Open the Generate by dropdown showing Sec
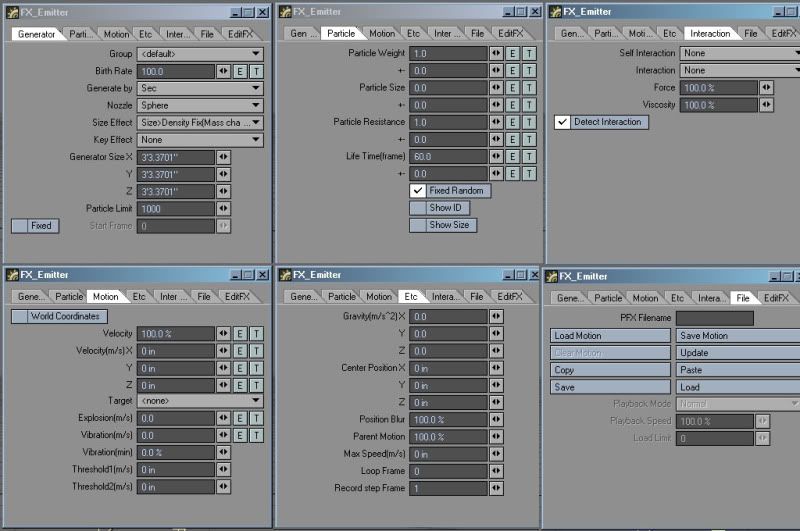 (200, 88)
